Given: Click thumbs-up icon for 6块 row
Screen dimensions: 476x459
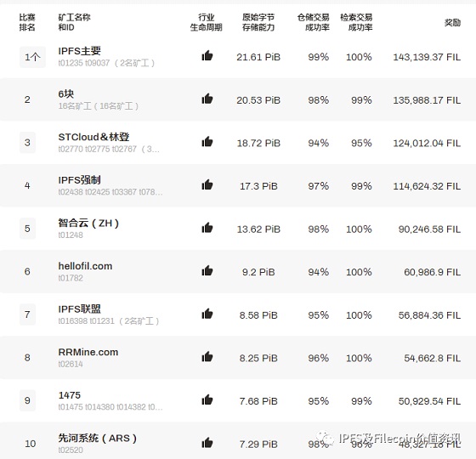Looking at the screenshot, I should pyautogui.click(x=207, y=99).
